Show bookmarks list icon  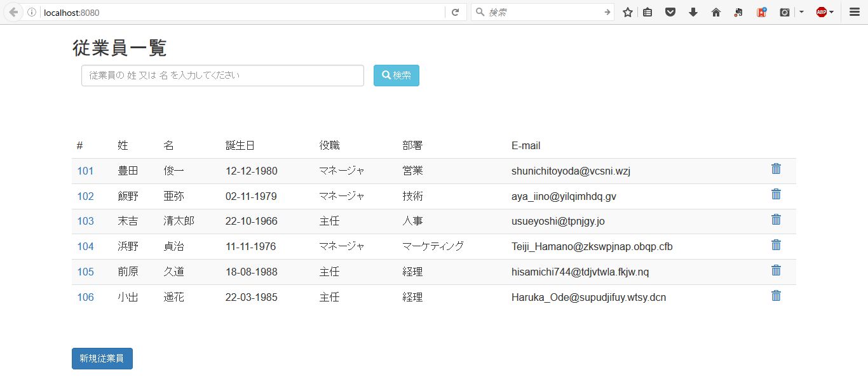pyautogui.click(x=648, y=12)
